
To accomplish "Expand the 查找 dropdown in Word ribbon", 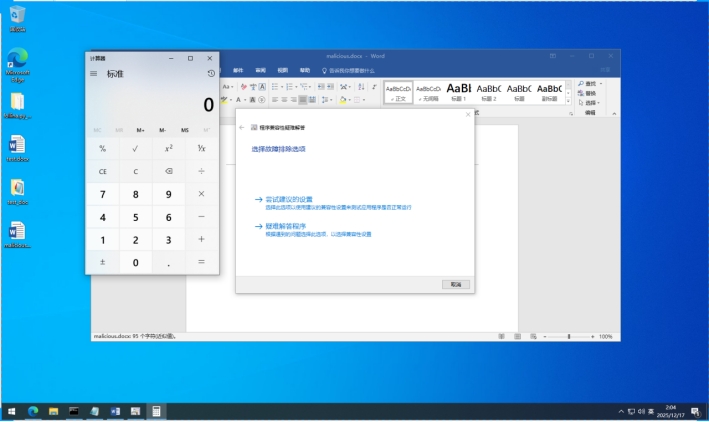I will [x=601, y=83].
